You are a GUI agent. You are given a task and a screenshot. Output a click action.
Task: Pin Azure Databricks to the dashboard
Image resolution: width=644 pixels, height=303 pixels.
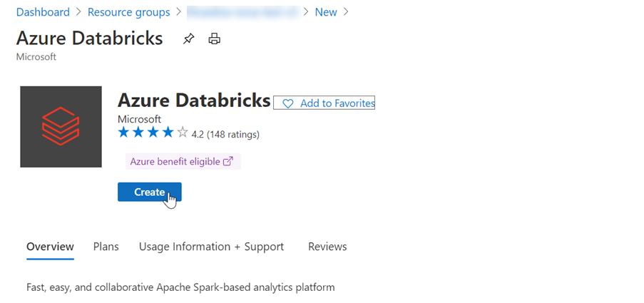188,39
